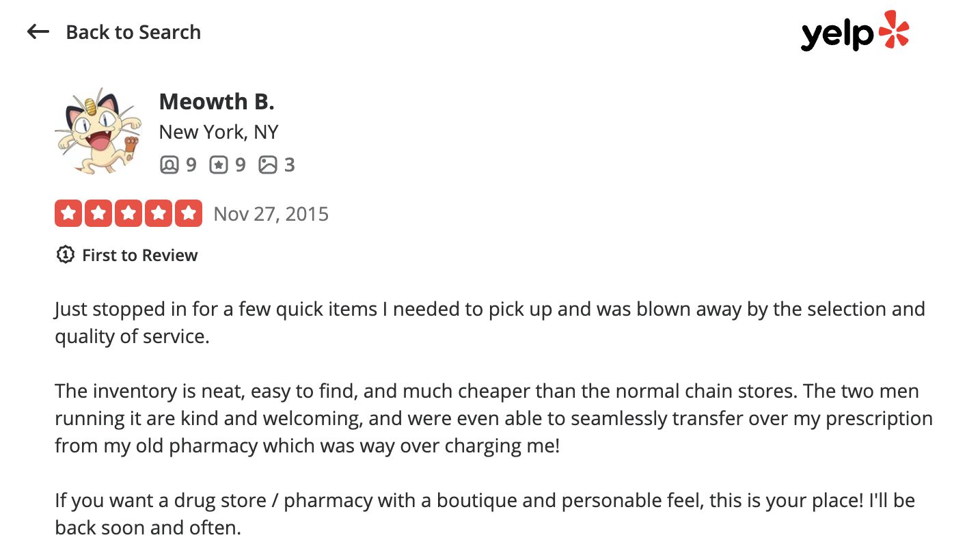Click the first star of the rating
Image resolution: width=980 pixels, height=544 pixels.
(x=68, y=213)
